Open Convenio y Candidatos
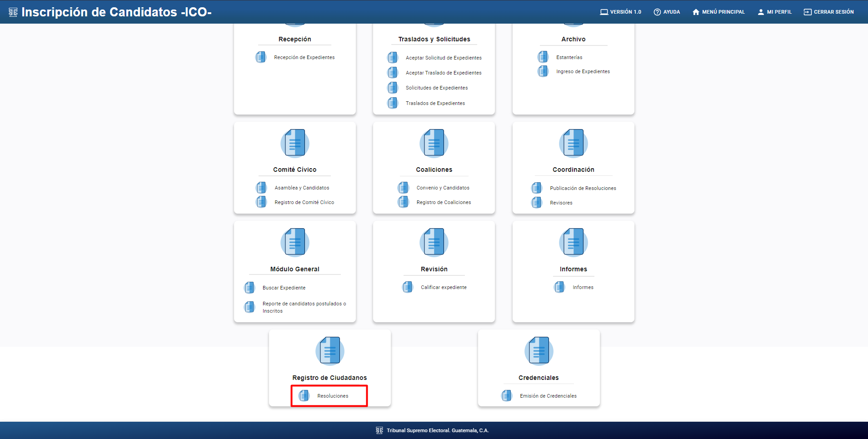 click(x=443, y=188)
